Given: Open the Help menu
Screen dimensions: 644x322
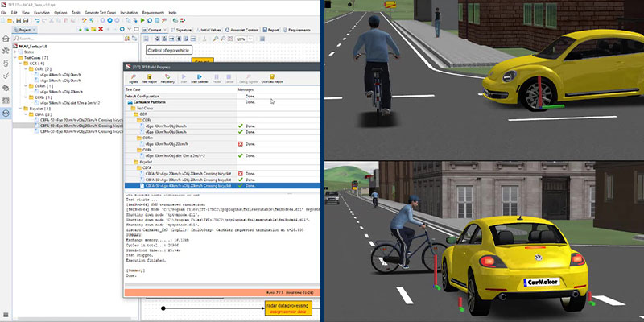Looking at the screenshot, I should click(x=172, y=13).
